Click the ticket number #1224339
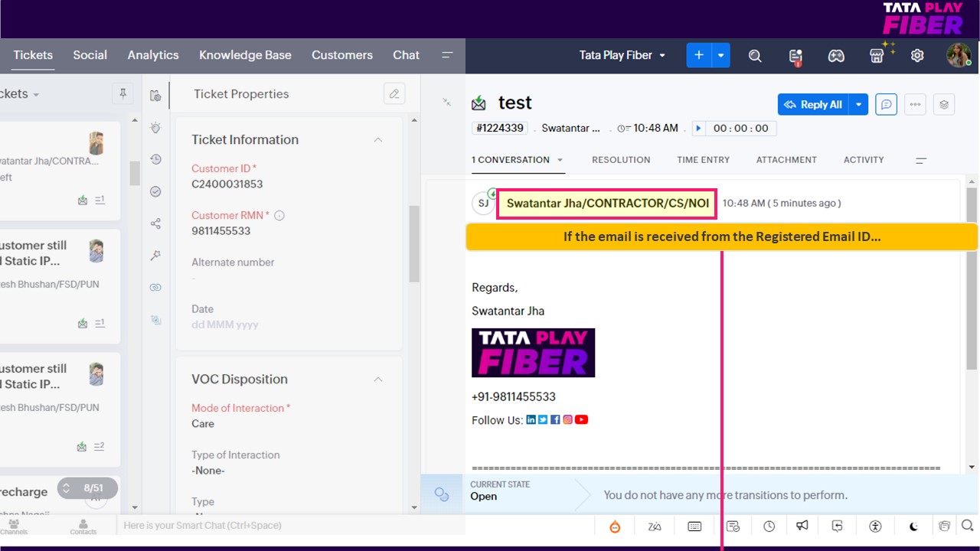Image resolution: width=980 pixels, height=551 pixels. click(x=500, y=128)
